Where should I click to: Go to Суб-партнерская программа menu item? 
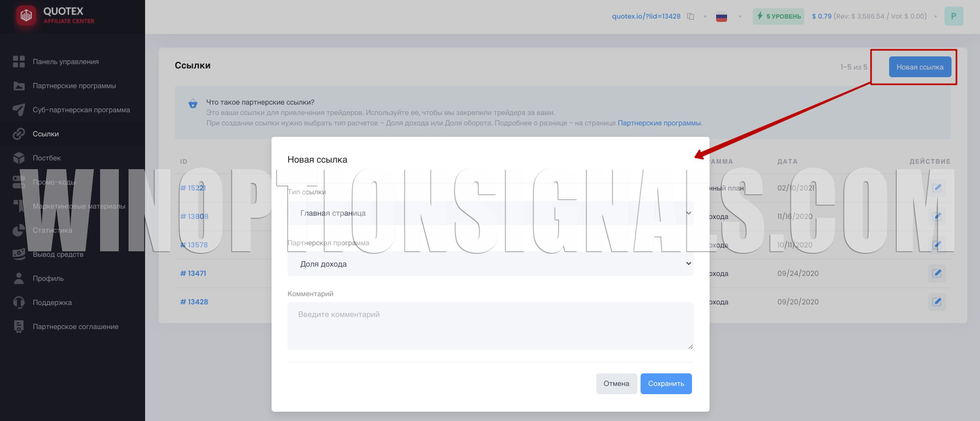click(x=81, y=110)
